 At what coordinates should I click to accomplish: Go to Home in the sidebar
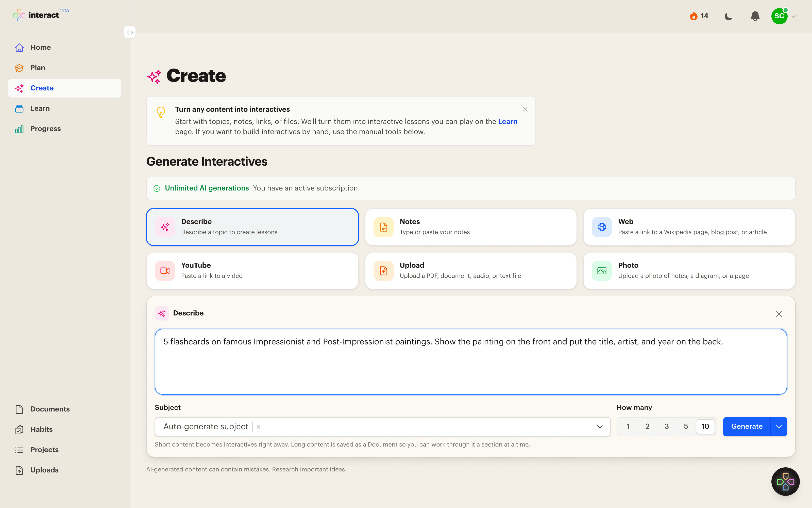coord(65,47)
